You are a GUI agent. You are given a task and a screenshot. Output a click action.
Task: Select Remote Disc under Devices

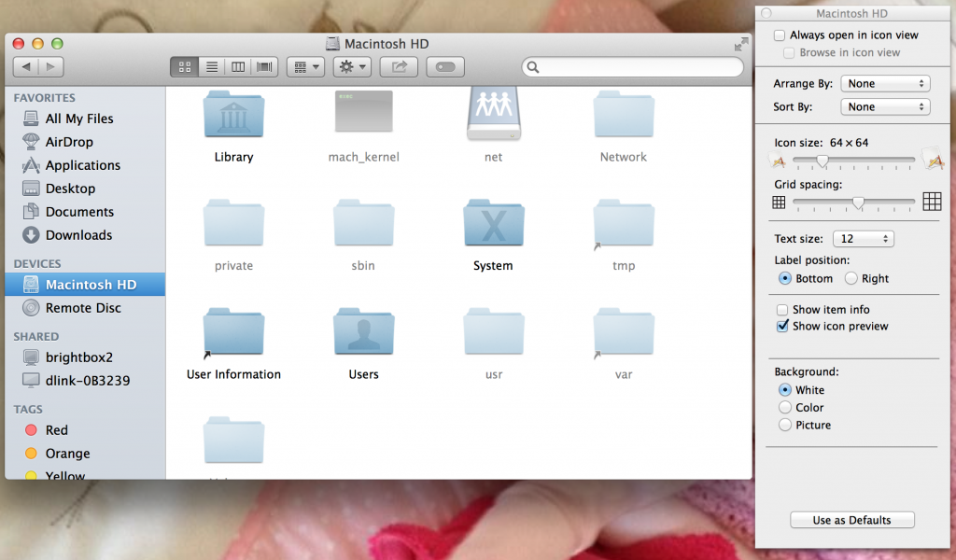point(85,308)
